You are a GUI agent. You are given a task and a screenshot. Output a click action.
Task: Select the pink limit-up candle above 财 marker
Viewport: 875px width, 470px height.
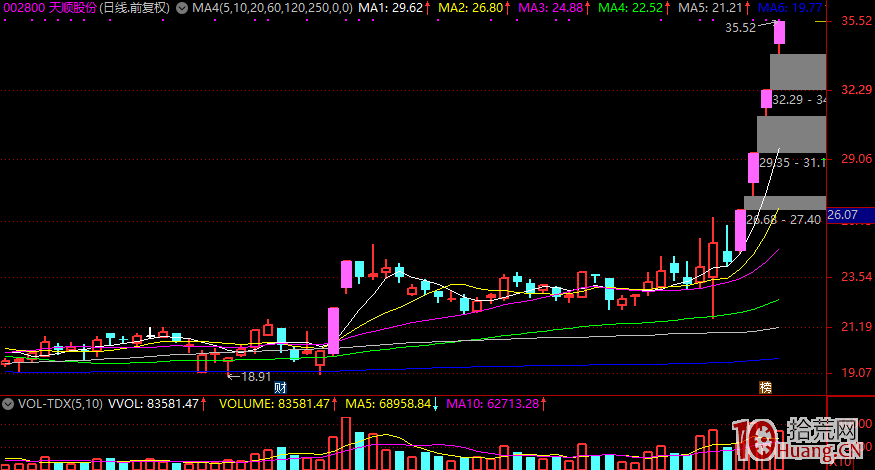tap(333, 330)
